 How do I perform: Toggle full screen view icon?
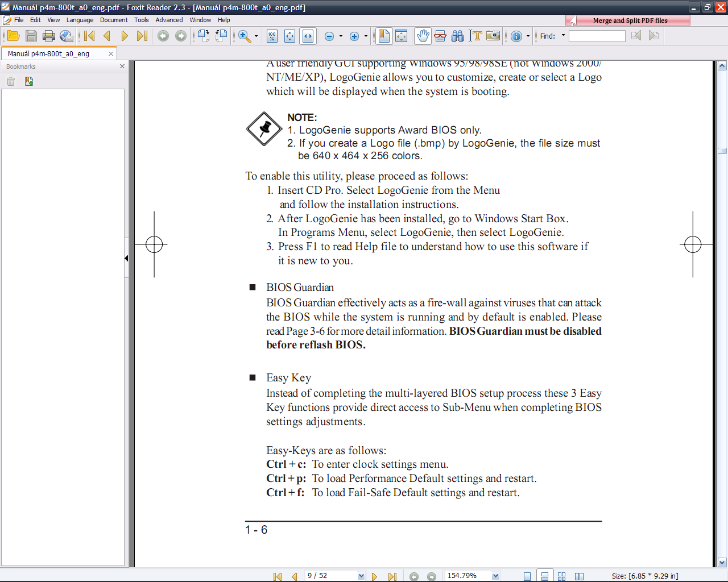tap(402, 36)
